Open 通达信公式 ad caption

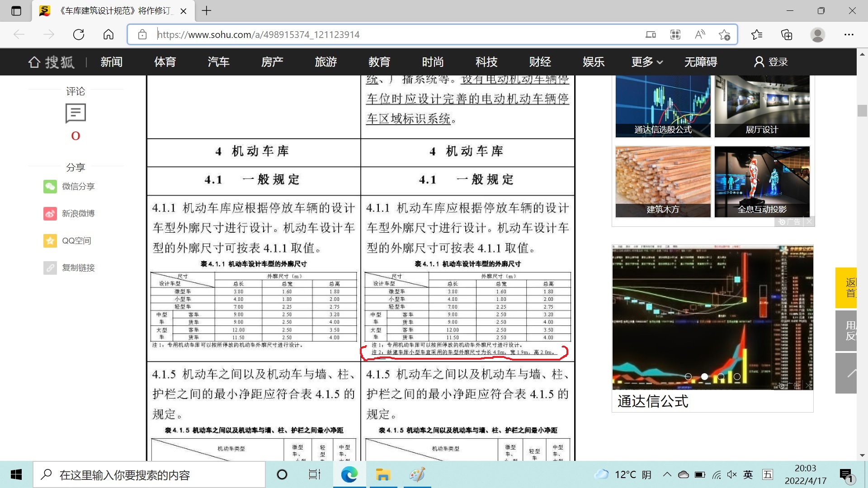(x=653, y=401)
